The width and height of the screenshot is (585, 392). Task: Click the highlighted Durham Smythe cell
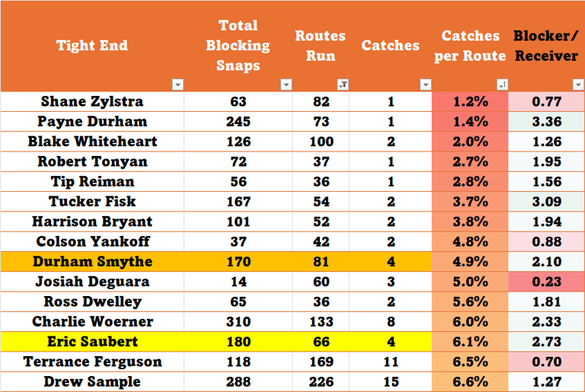click(91, 261)
